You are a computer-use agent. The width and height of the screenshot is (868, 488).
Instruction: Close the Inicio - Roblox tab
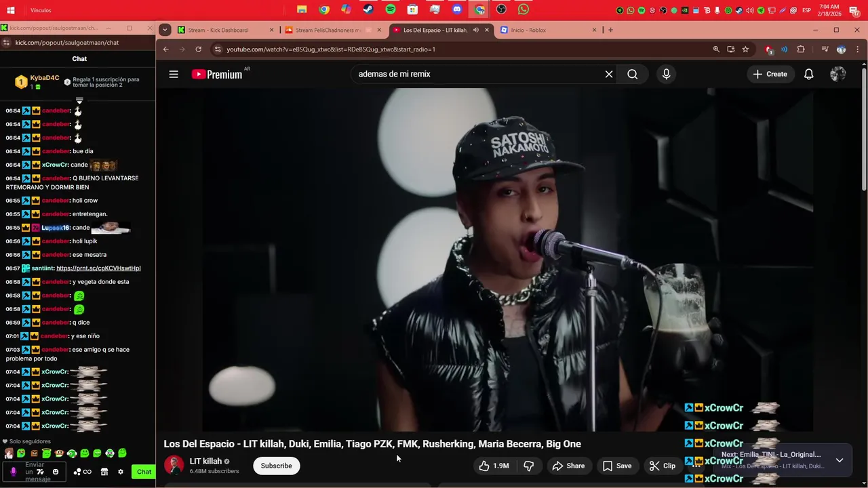coord(595,30)
